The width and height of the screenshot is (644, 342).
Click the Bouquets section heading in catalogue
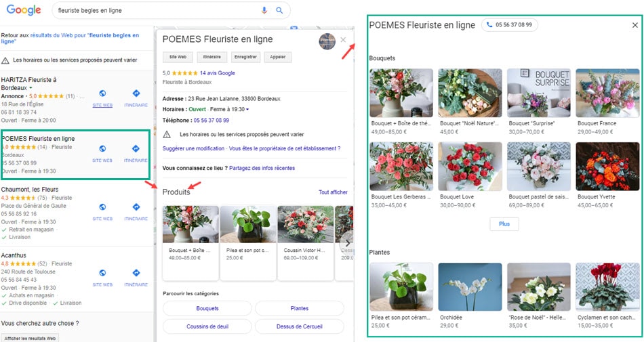382,58
